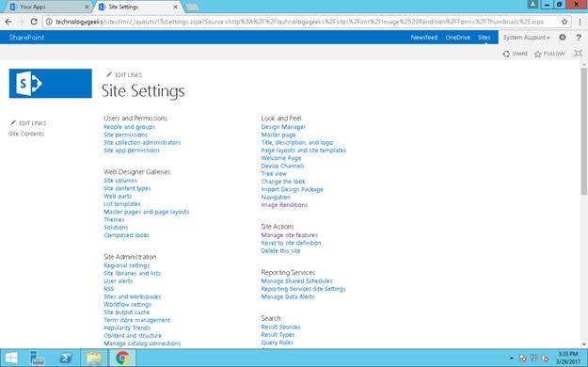
Task: Open Workflow settings link
Action: pyautogui.click(x=127, y=304)
